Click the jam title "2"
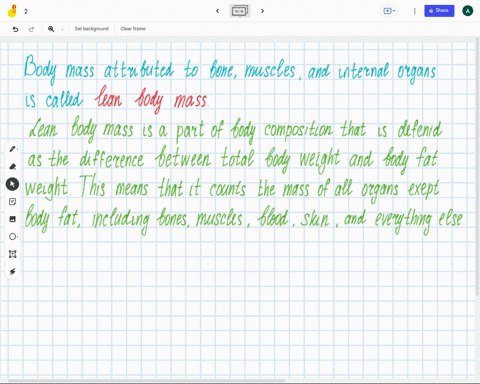480x384 pixels. 26,11
